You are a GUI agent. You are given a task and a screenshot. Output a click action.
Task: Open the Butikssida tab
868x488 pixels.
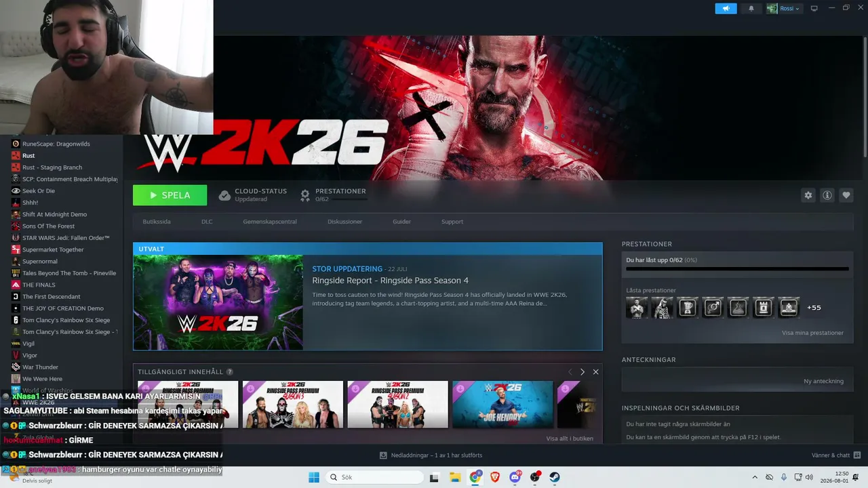[157, 222]
